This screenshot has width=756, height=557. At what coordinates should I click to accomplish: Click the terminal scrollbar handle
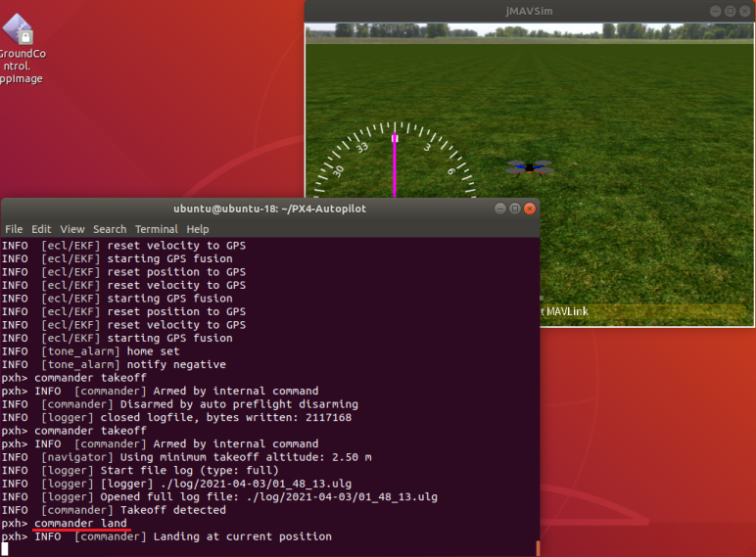tap(538, 548)
